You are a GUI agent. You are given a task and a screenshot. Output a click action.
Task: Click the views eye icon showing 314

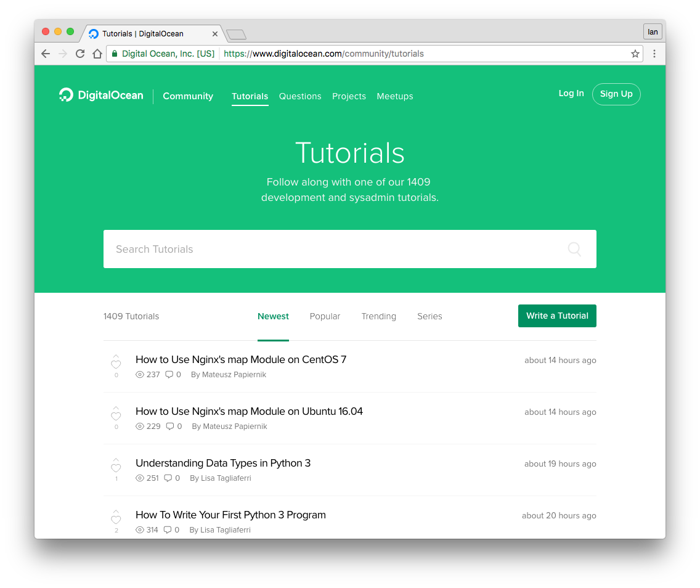(x=140, y=530)
